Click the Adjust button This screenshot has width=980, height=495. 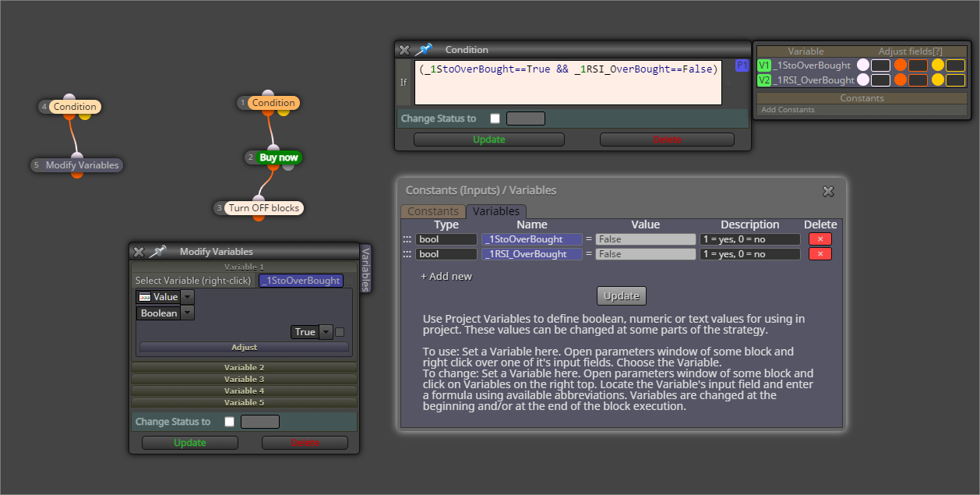(245, 348)
